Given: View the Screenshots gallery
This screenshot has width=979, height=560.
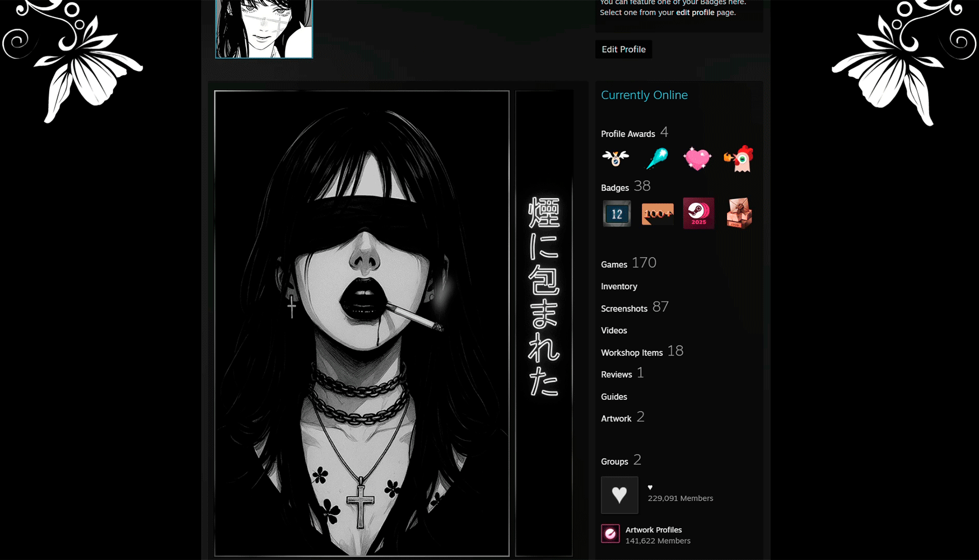Looking at the screenshot, I should click(x=624, y=309).
